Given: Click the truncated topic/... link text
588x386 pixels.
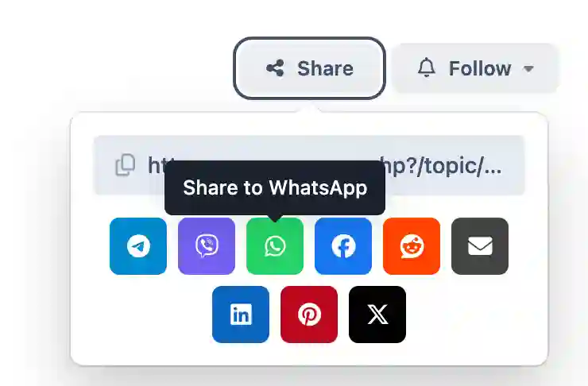Looking at the screenshot, I should (441, 165).
